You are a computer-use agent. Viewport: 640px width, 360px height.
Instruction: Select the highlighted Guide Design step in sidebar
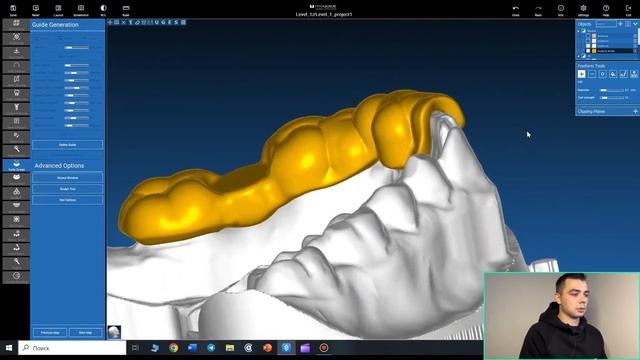(x=16, y=165)
